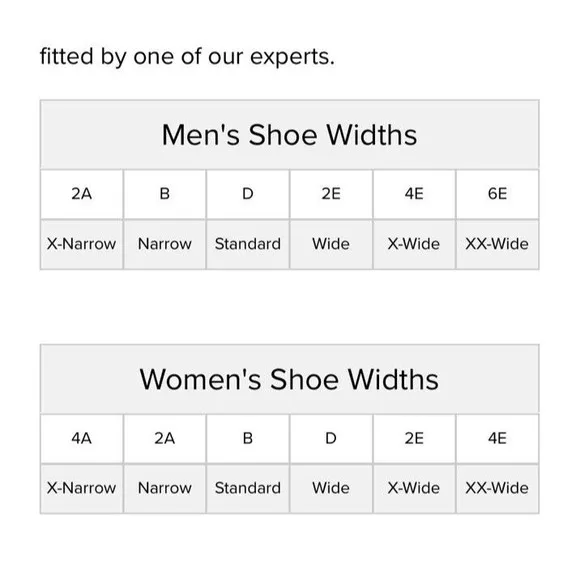Click the 'fitted by one of our experts' text
Screen dimensions: 580x580
[x=187, y=57]
